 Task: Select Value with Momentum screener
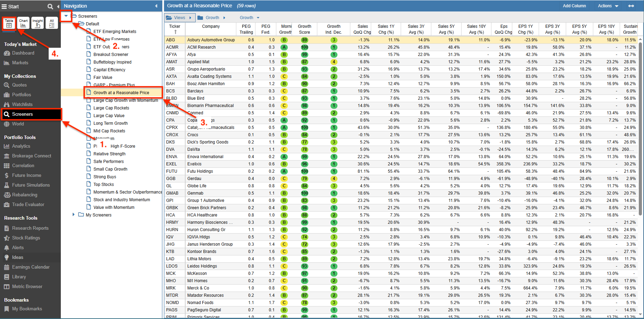pos(114,207)
